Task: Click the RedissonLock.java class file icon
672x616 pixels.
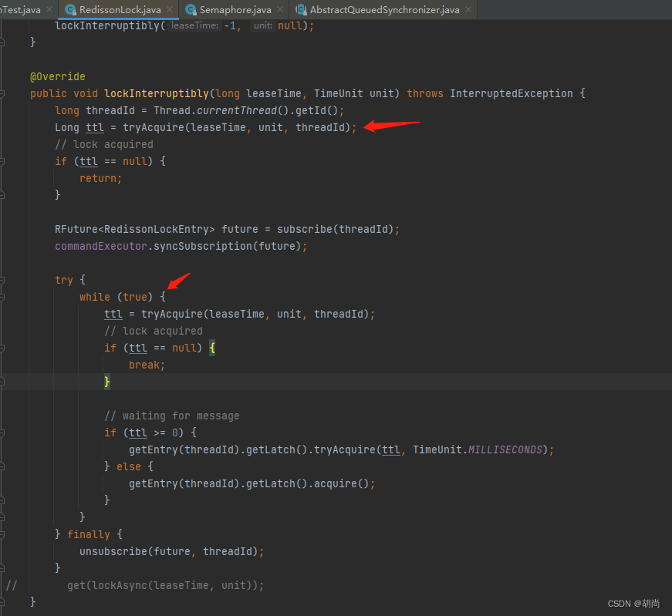Action: pyautogui.click(x=71, y=10)
